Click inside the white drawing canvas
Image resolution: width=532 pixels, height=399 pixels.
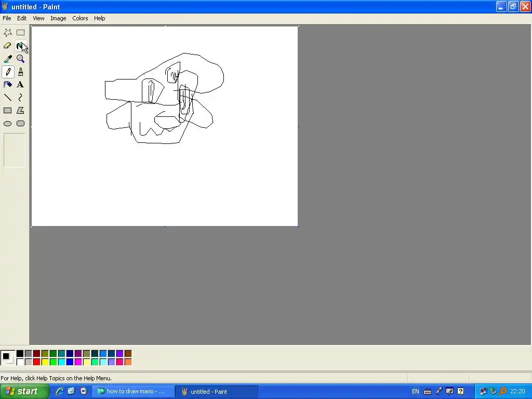[x=165, y=126]
